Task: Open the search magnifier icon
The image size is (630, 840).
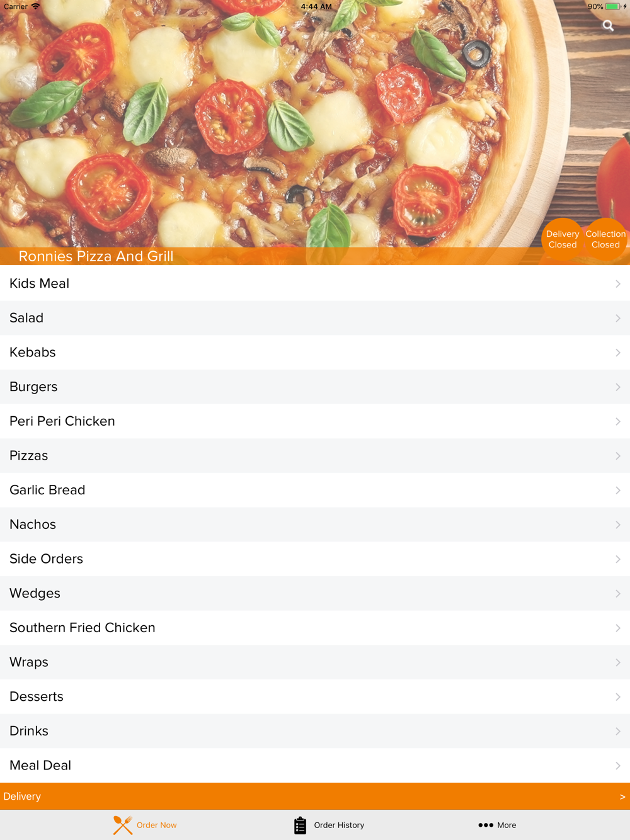Action: (x=608, y=26)
